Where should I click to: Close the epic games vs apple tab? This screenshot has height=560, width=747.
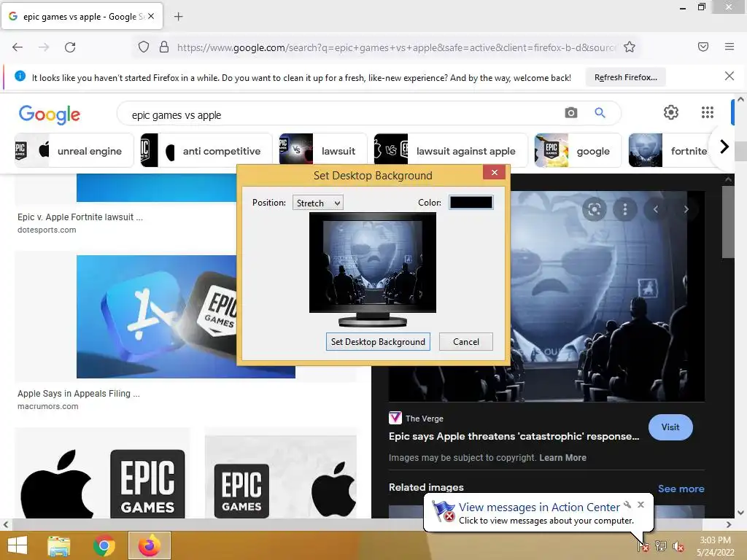(x=151, y=16)
